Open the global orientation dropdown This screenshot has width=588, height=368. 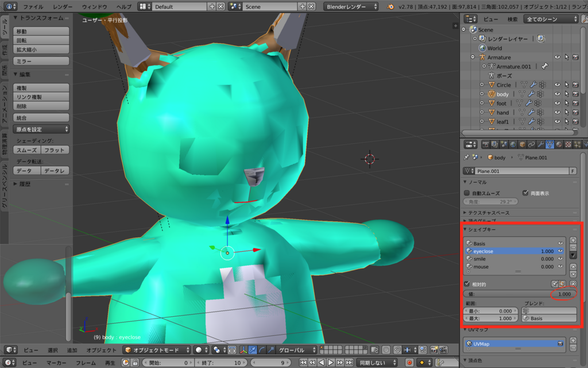click(x=297, y=350)
